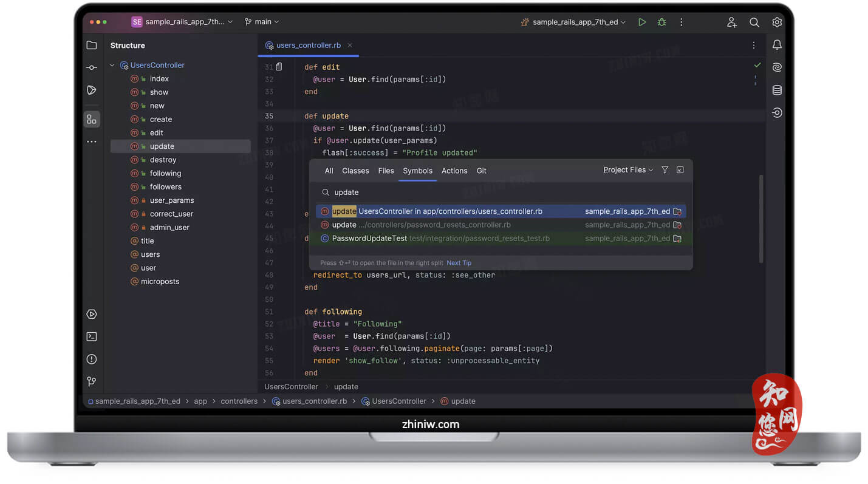Select admin_user method in Structure
The image size is (868, 484).
click(169, 227)
